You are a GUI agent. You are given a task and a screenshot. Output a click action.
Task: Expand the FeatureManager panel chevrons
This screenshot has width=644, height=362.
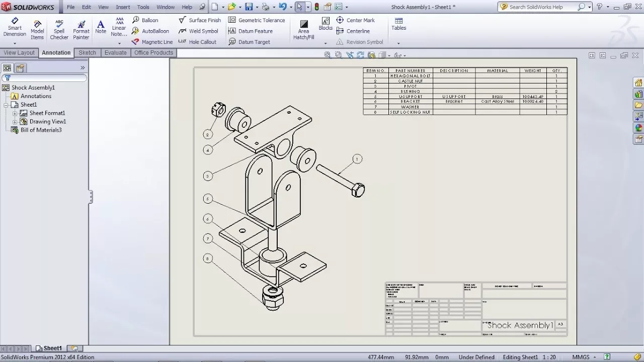[83, 67]
